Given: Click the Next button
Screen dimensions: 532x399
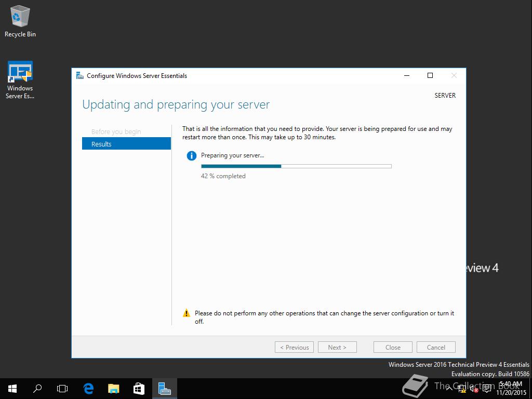Looking at the screenshot, I should click(x=337, y=347).
